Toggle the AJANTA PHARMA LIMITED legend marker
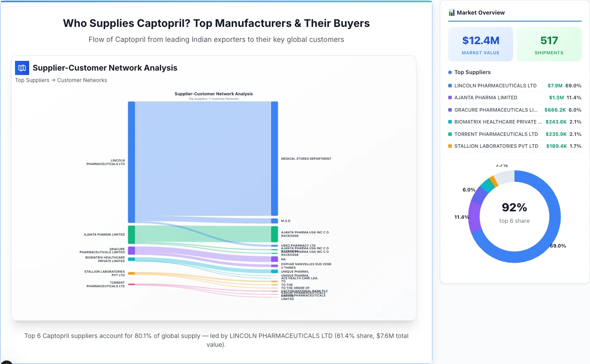 450,98
